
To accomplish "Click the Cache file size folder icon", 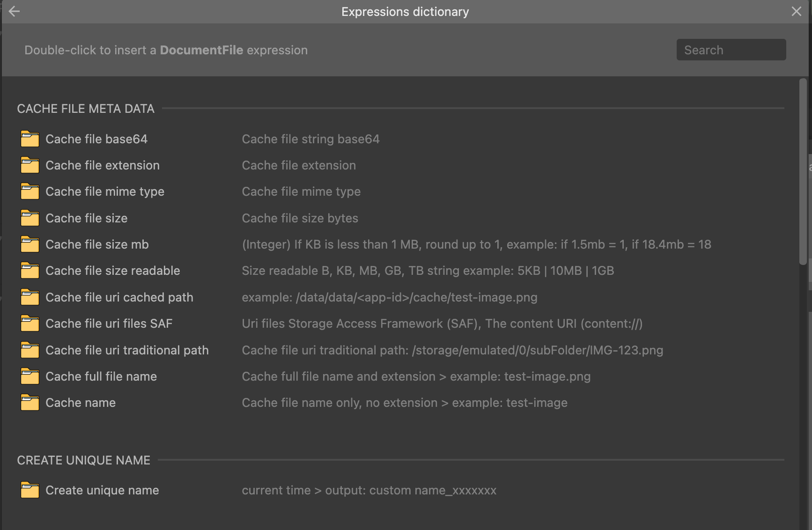I will 30,218.
